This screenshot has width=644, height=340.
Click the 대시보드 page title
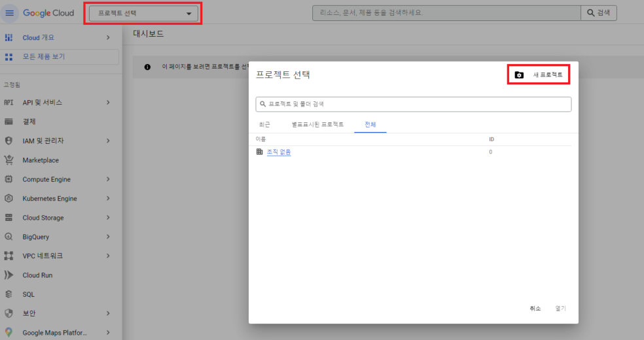click(149, 33)
